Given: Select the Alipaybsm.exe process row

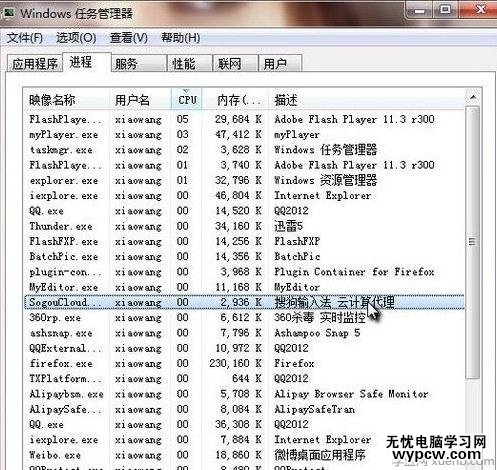Looking at the screenshot, I should tap(244, 394).
